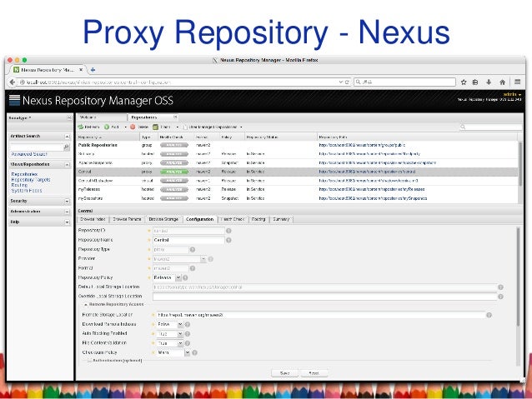
Task: Switch to the Summary tab
Action: 281,219
